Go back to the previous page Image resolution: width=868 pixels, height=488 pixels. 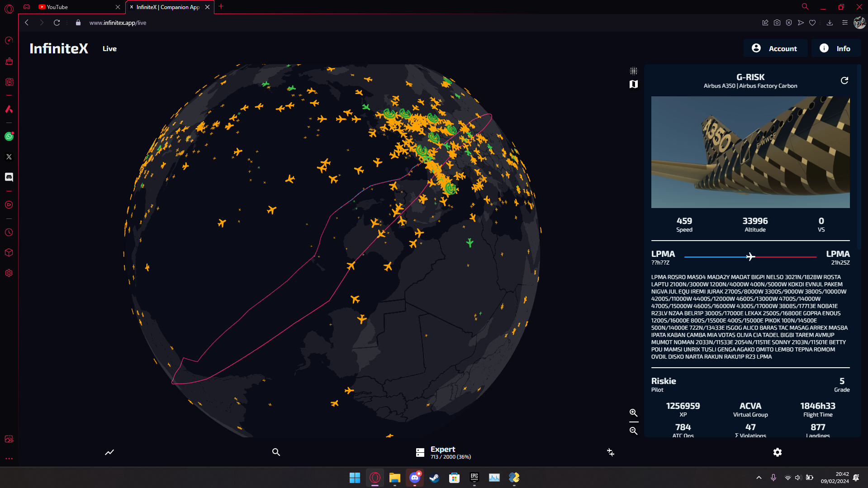27,23
